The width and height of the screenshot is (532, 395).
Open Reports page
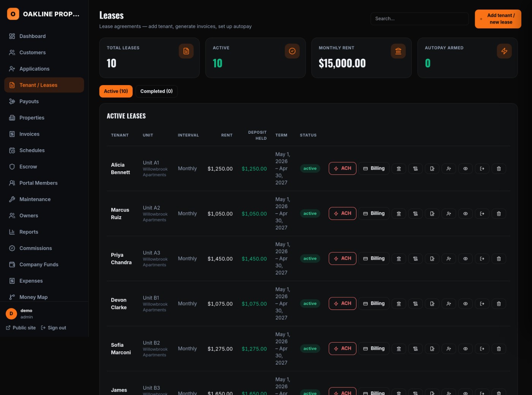tap(44, 232)
